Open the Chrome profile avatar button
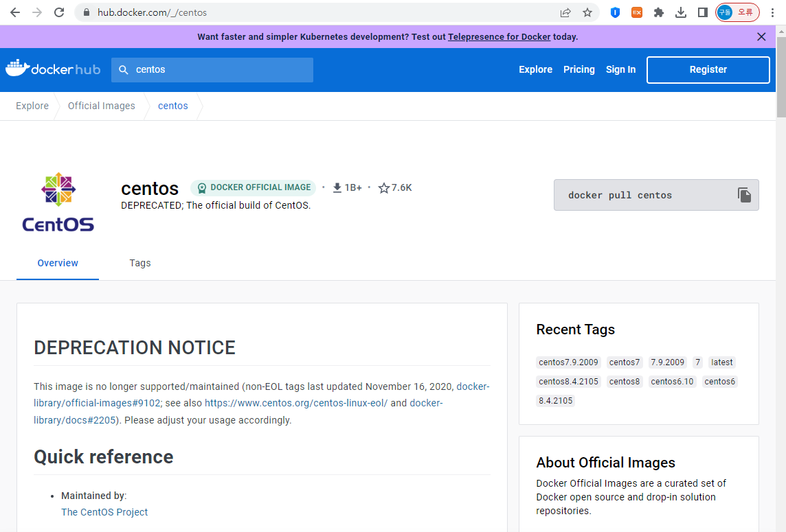This screenshot has height=532, width=786. 737,12
